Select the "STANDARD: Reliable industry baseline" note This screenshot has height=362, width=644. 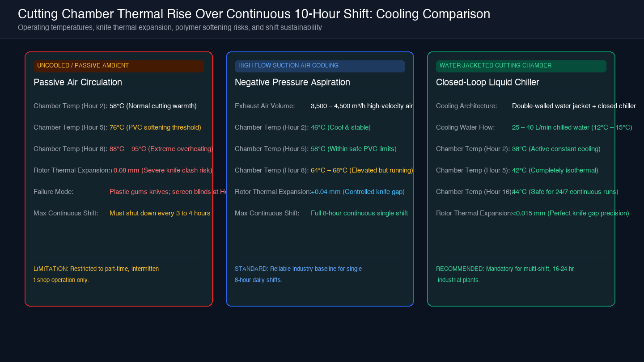pyautogui.click(x=298, y=274)
